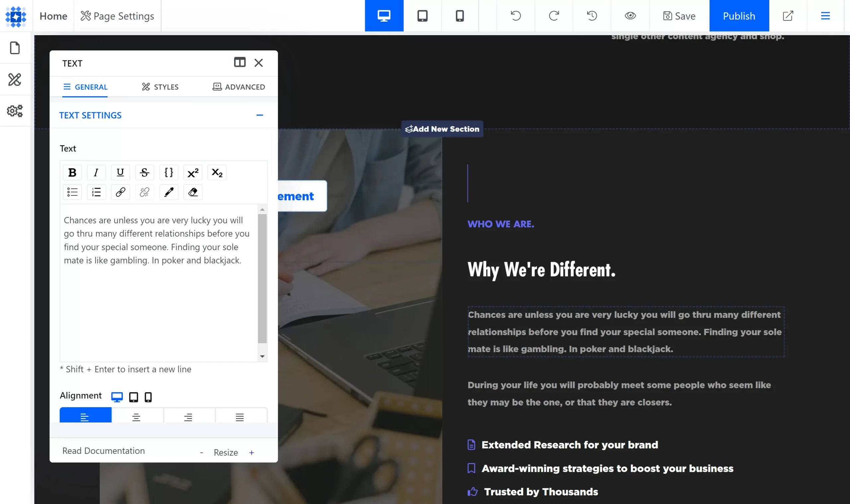Increase panel size with plus
850x504 pixels.
251,452
